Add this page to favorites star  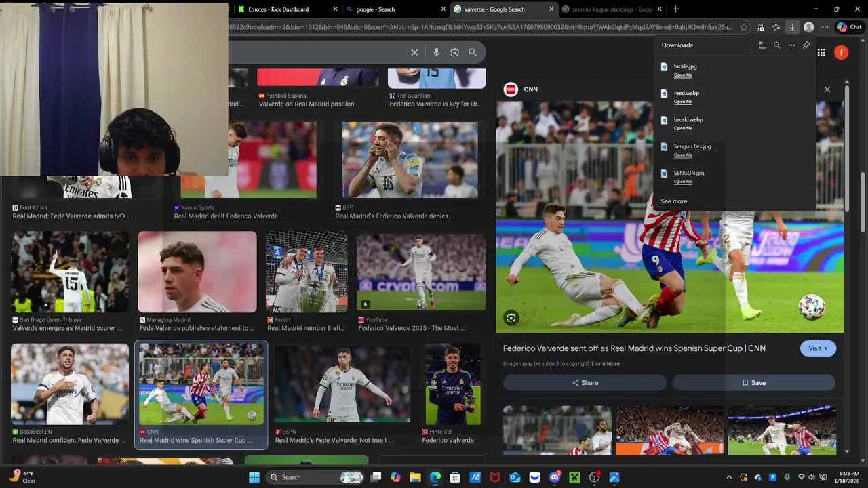coord(744,27)
